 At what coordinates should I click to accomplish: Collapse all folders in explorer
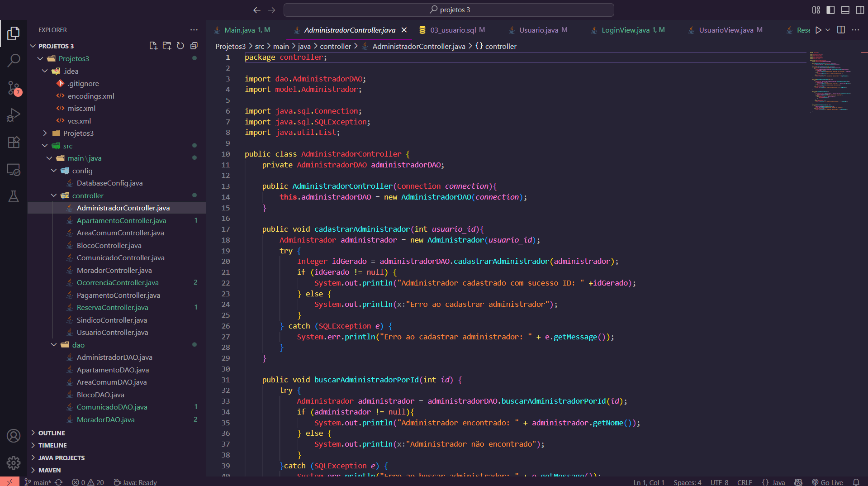pos(194,46)
